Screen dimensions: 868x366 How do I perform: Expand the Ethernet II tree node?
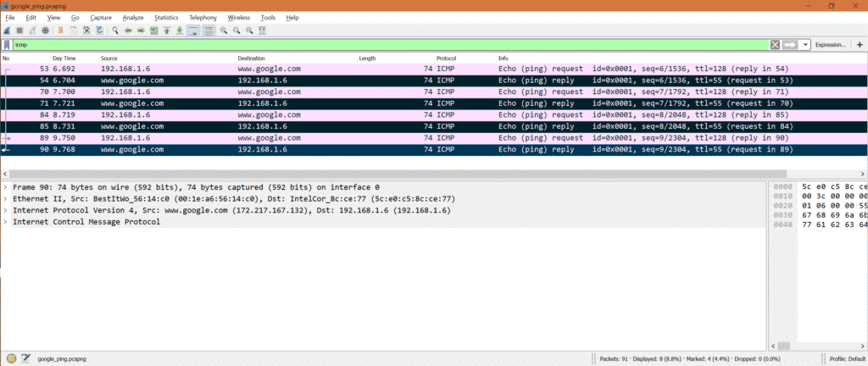click(6, 198)
